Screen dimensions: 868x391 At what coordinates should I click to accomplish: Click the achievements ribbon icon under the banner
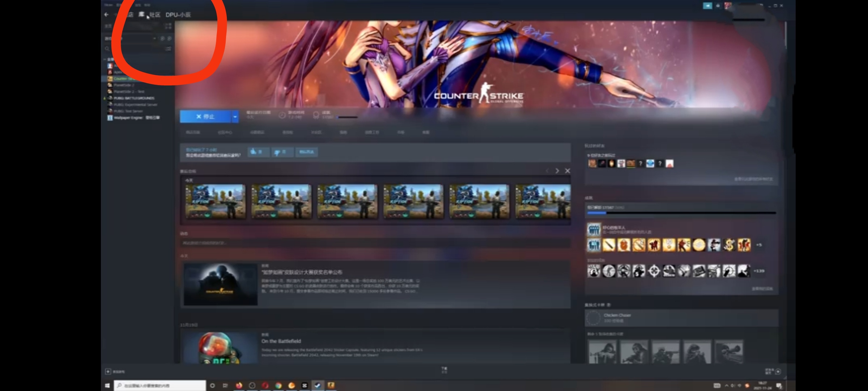(316, 115)
